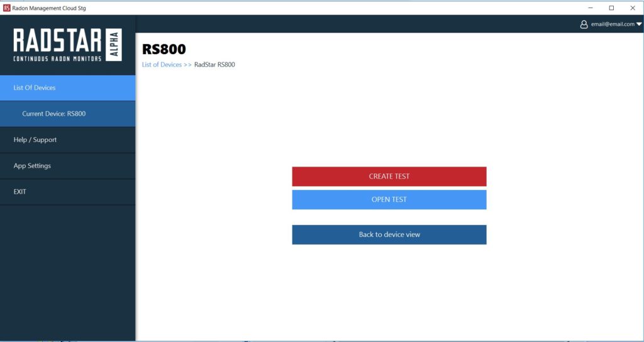The width and height of the screenshot is (644, 342).
Task: Open an existing test with OPEN TEST
Action: [x=389, y=199]
